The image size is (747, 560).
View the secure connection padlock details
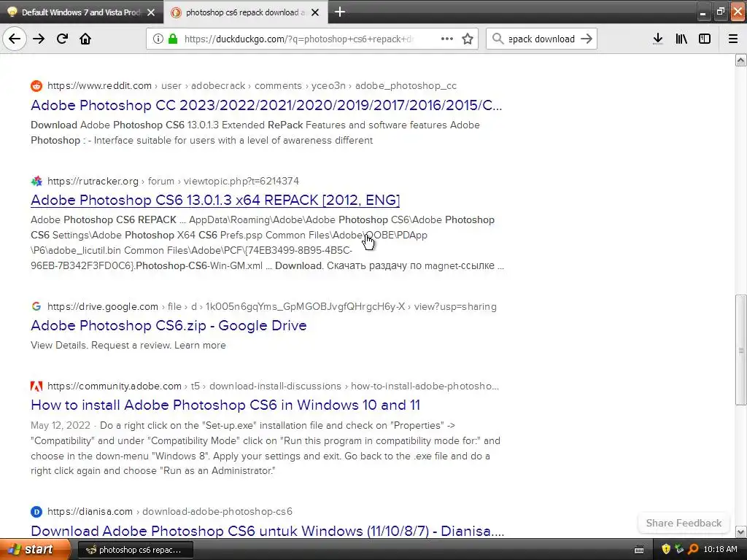172,39
